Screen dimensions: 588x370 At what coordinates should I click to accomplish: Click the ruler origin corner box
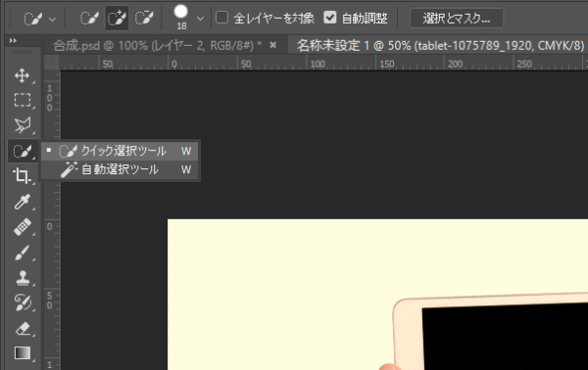[x=52, y=63]
